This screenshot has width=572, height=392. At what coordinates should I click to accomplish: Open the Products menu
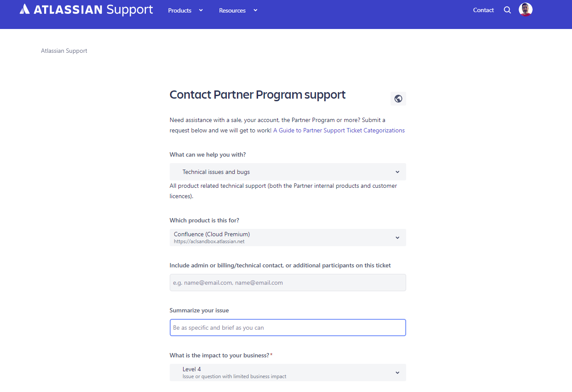(180, 10)
